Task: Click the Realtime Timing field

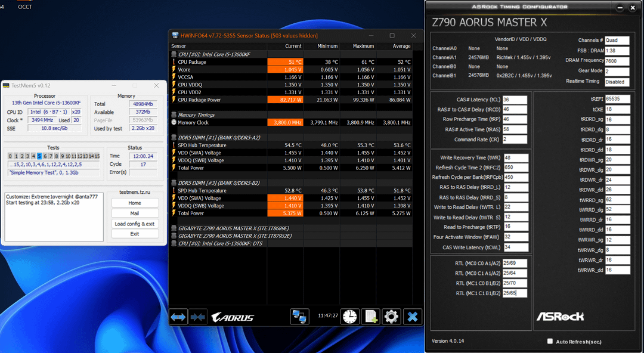Action: pos(617,81)
